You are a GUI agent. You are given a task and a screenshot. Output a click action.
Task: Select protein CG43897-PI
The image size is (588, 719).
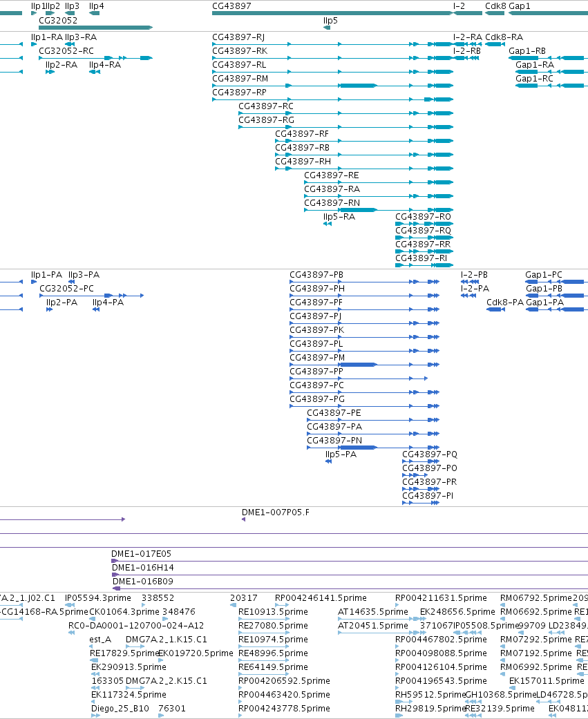pyautogui.click(x=421, y=503)
